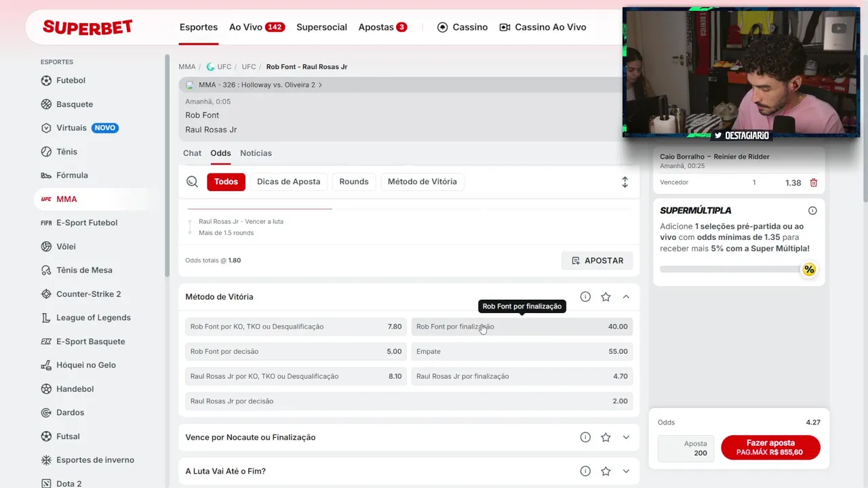Image resolution: width=868 pixels, height=488 pixels.
Task: Open Hóquei no Gelo section
Action: click(x=86, y=365)
